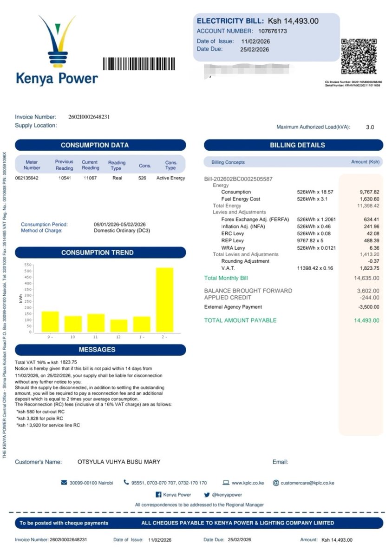392x558 pixels.
Task: Click External Agency Payment amount -3,500.00
Action: pyautogui.click(x=369, y=307)
